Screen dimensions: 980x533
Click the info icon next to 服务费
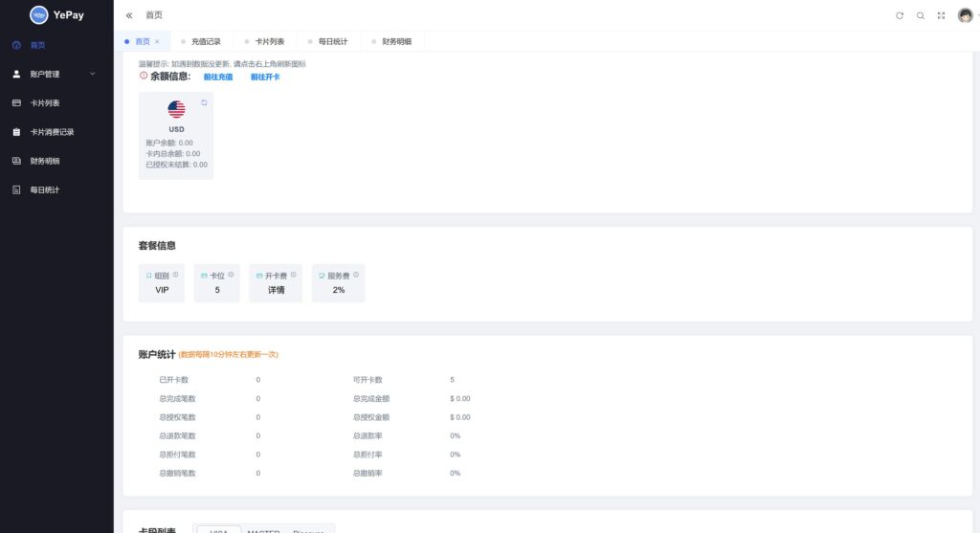pyautogui.click(x=356, y=275)
